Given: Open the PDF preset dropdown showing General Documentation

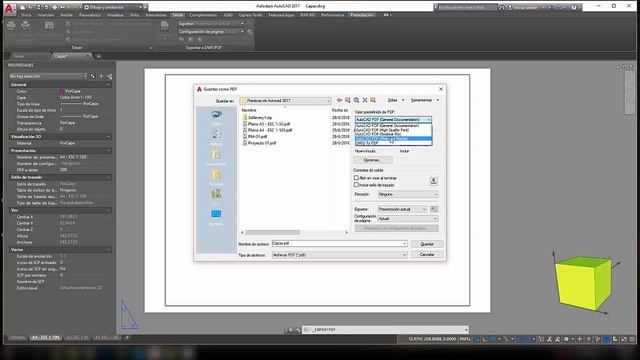Looking at the screenshot, I should [x=393, y=120].
